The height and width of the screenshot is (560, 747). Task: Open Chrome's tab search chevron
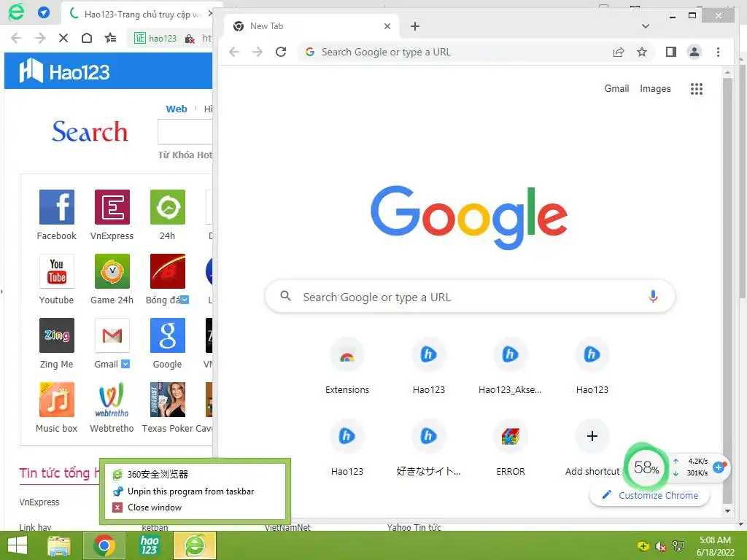tap(646, 26)
